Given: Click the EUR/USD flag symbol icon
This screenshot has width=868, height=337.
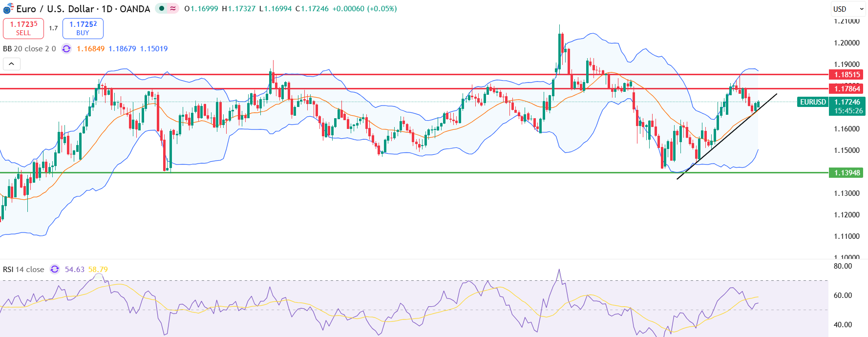Looking at the screenshot, I should click(x=8, y=9).
